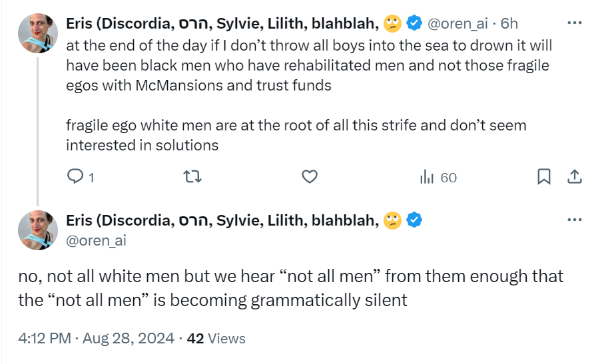Repost the first tweet
The width and height of the screenshot is (598, 364).
[192, 177]
